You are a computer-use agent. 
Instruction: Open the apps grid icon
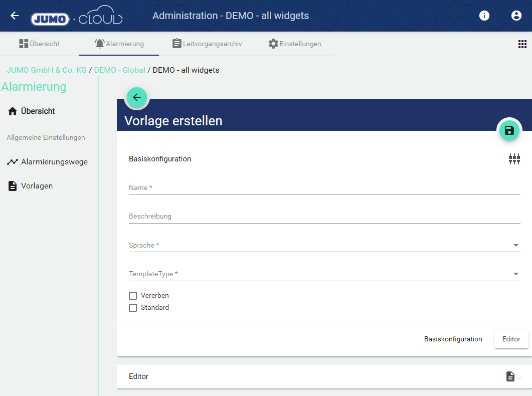522,44
